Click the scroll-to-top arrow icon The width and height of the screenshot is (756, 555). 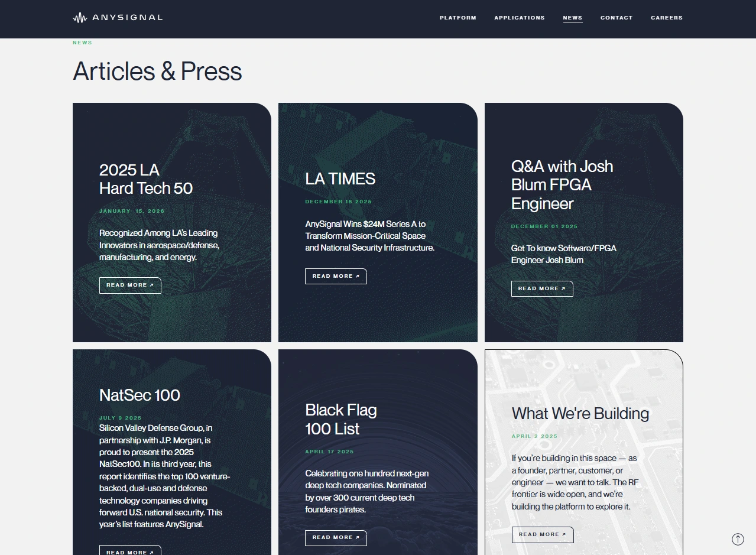[x=738, y=539]
